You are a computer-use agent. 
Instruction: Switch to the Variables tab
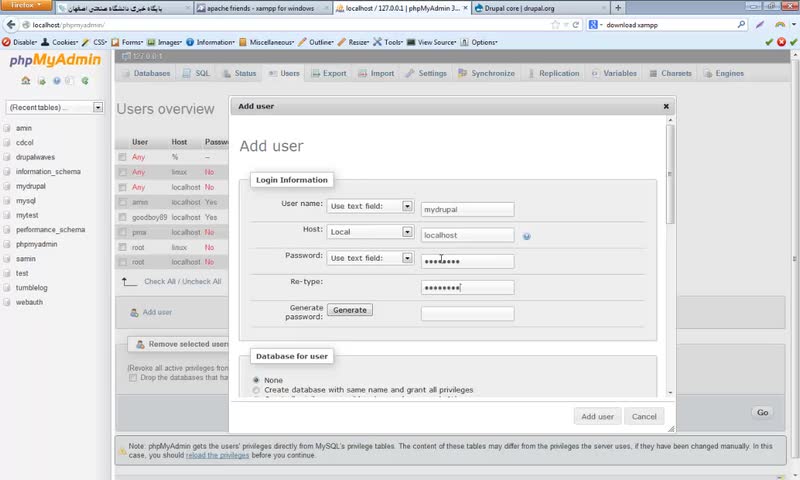point(614,73)
